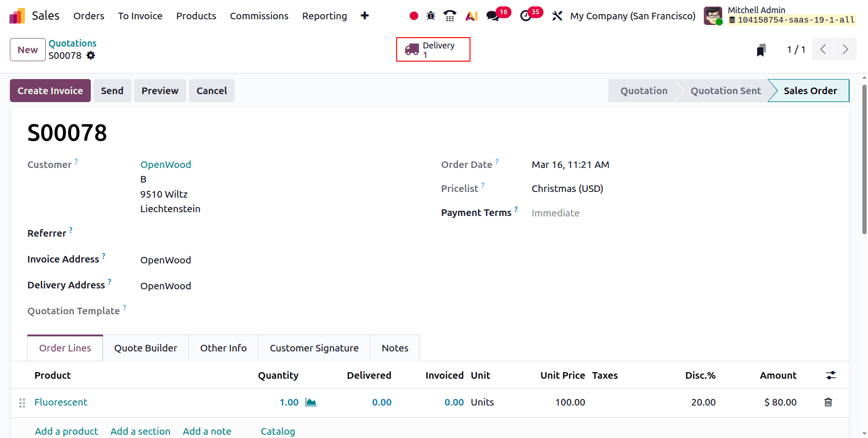Toggle the bookmark for record S00078
This screenshot has width=868, height=438.
coord(761,49)
